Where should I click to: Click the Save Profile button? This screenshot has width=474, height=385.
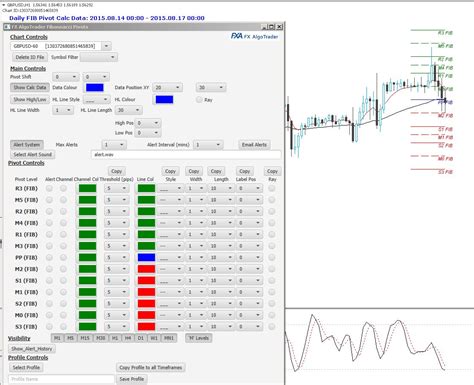[x=132, y=379]
